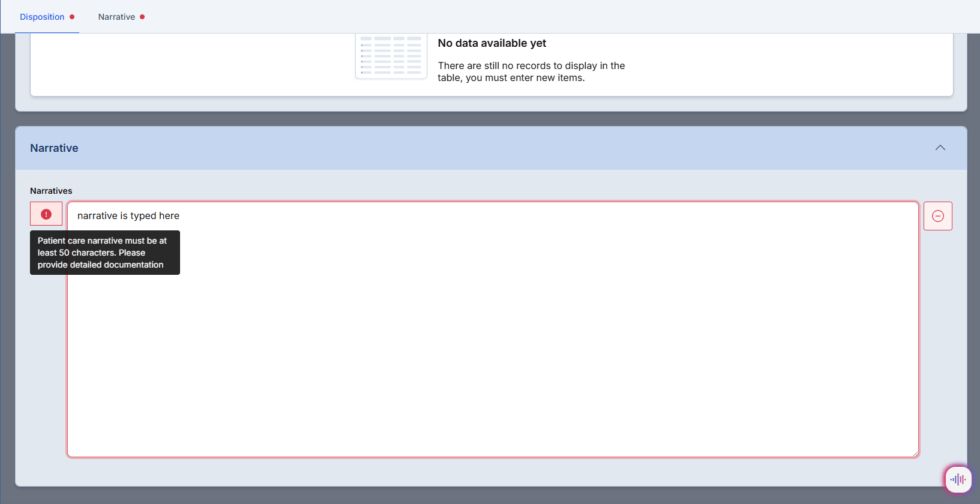This screenshot has height=504, width=980.
Task: Grab the text area resize handle
Action: point(915,454)
